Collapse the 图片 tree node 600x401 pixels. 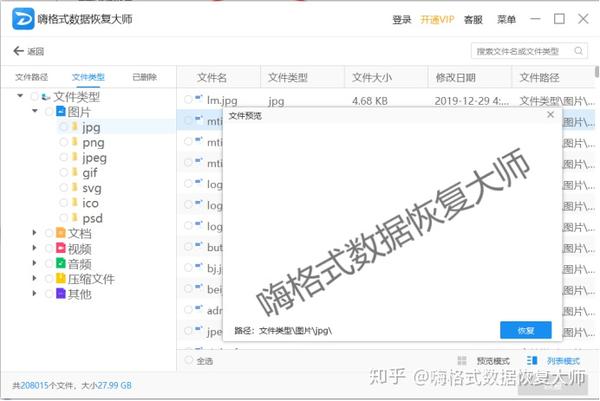(35, 111)
